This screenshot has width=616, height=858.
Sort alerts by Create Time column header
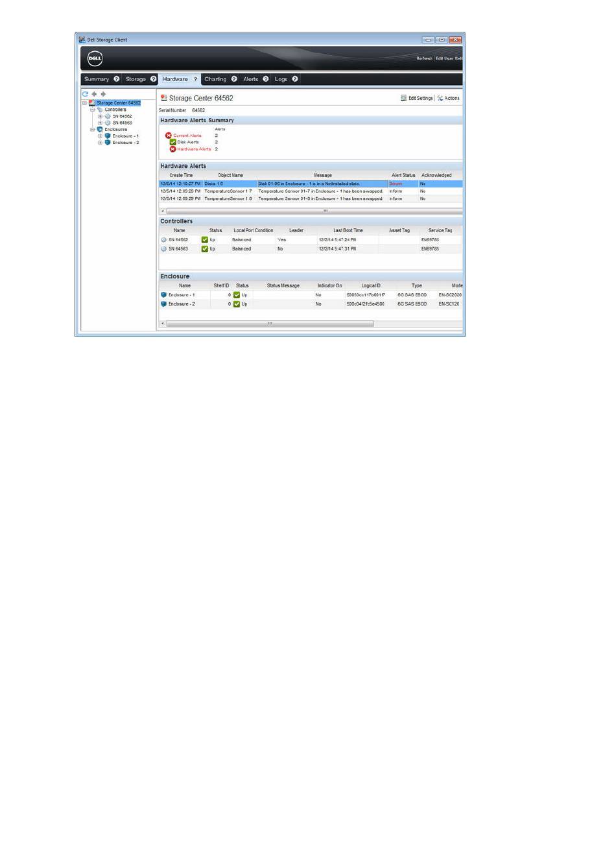tap(181, 175)
